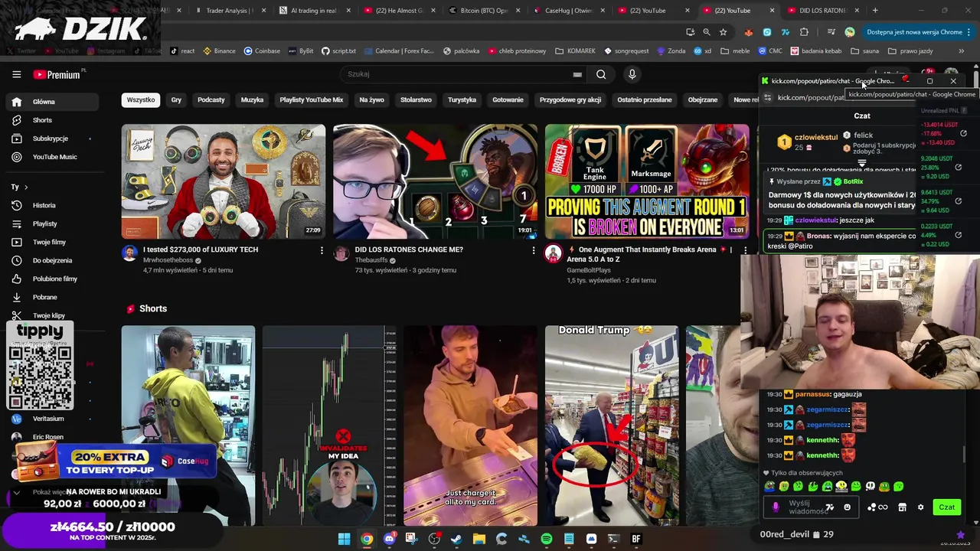Open the Calendar Forex Factory bookmark
Screen dimensions: 980x551
[398, 51]
